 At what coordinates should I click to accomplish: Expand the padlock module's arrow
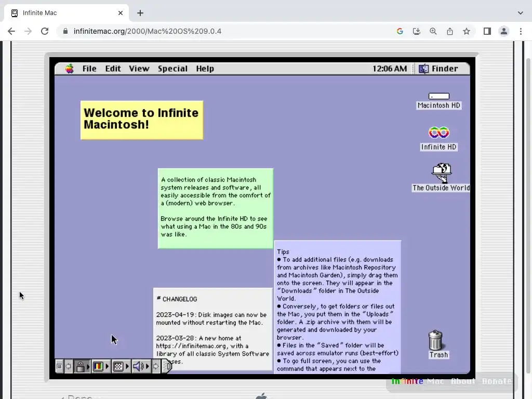point(88,366)
